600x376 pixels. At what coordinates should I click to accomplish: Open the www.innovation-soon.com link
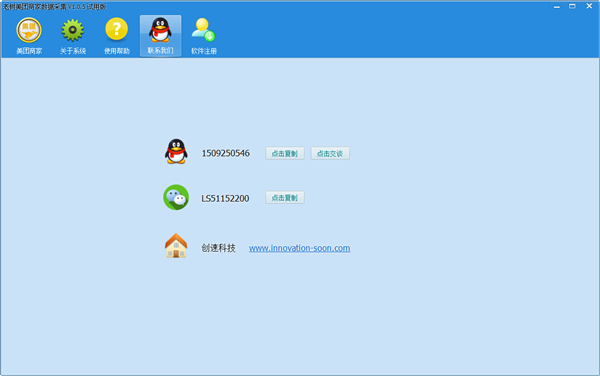299,248
